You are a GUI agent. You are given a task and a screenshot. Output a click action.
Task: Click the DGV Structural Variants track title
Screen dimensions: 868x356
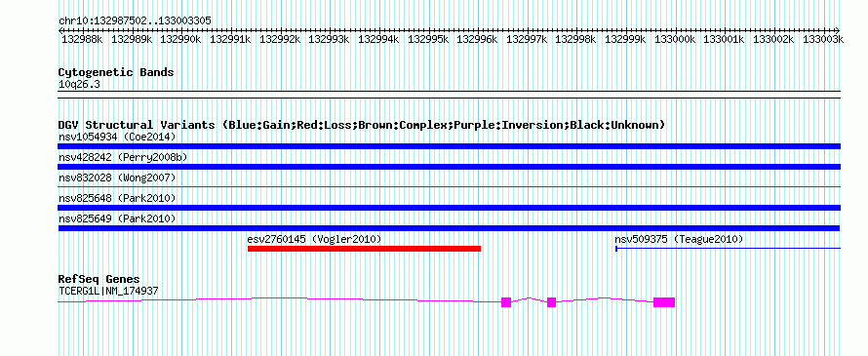(x=361, y=125)
